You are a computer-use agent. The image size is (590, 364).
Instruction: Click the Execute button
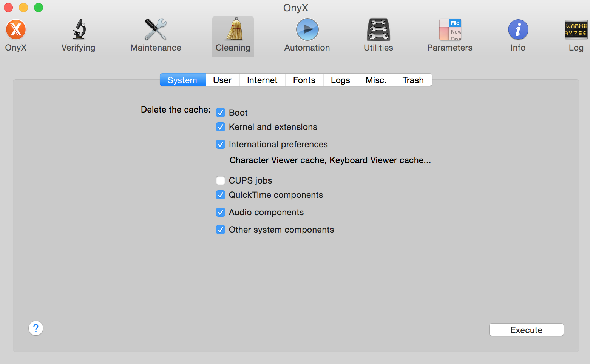coord(527,330)
